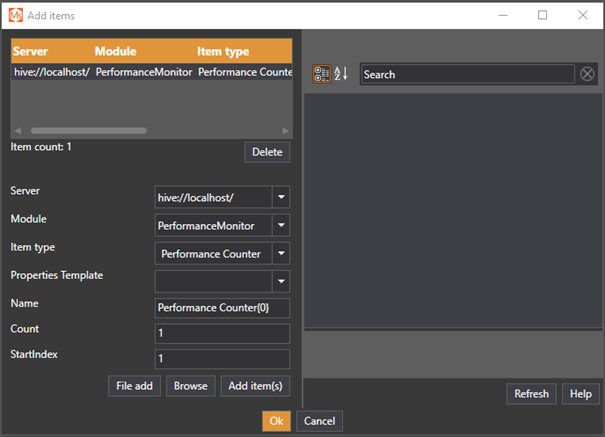The width and height of the screenshot is (605, 437).
Task: Open Help for this dialog
Action: [580, 393]
